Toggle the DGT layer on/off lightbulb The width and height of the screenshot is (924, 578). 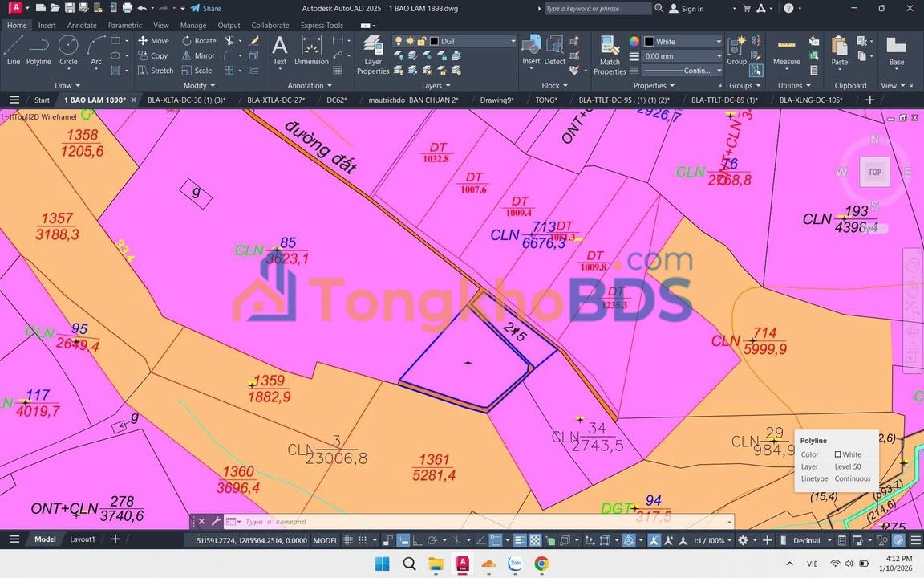click(399, 41)
